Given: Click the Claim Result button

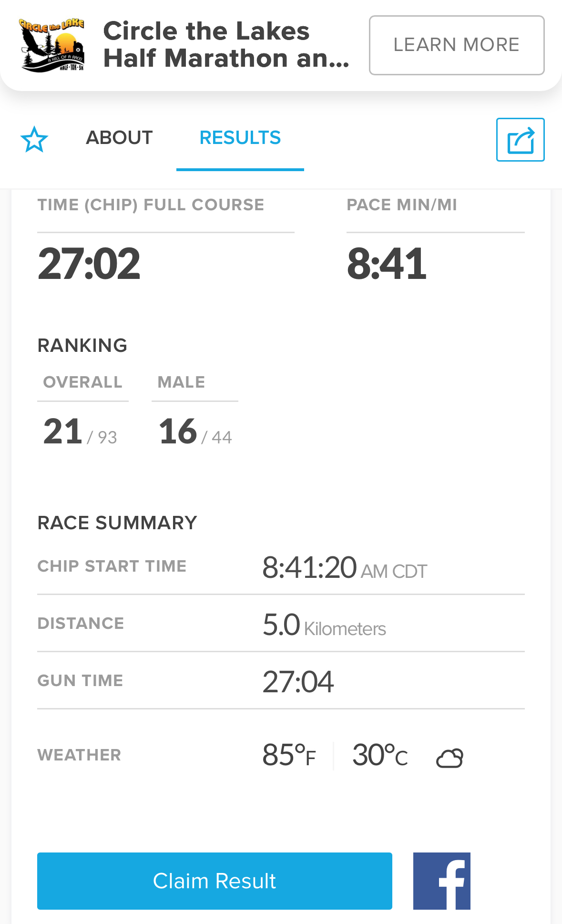Looking at the screenshot, I should [215, 881].
